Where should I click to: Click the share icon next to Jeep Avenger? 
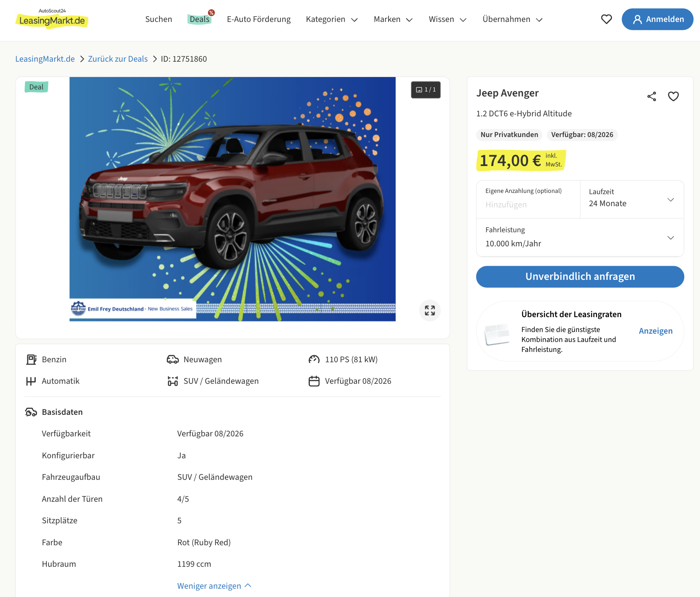(x=652, y=96)
